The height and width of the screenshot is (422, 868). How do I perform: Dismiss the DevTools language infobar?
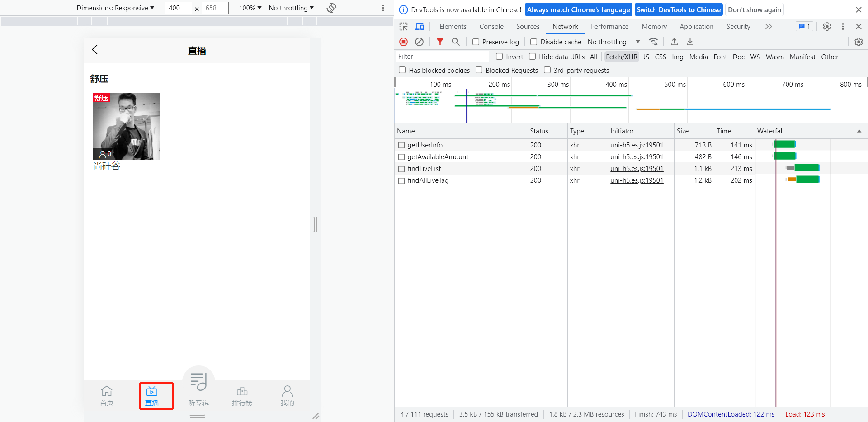coord(859,9)
